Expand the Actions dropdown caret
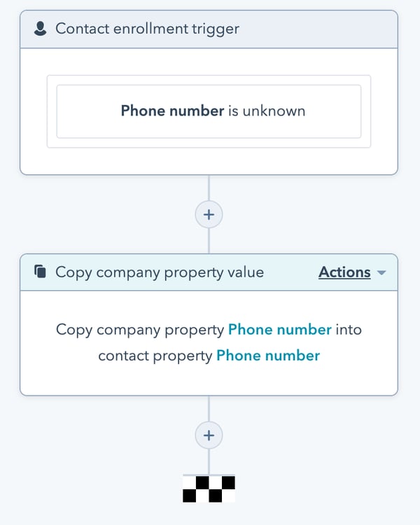The width and height of the screenshot is (420, 525). click(x=381, y=272)
